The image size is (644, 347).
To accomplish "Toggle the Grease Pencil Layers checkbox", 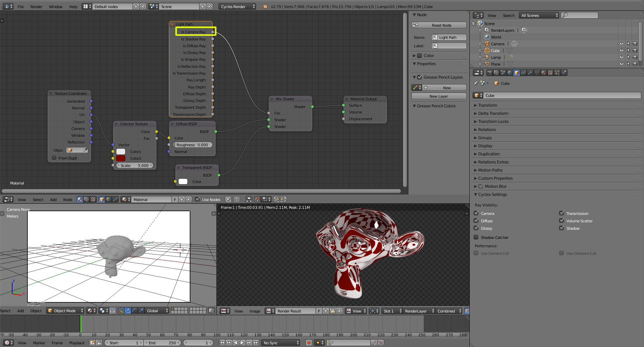I will [x=419, y=77].
